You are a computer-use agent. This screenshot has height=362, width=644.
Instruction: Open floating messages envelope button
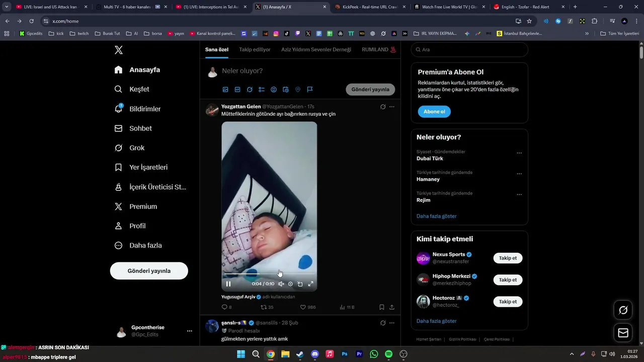(x=623, y=333)
